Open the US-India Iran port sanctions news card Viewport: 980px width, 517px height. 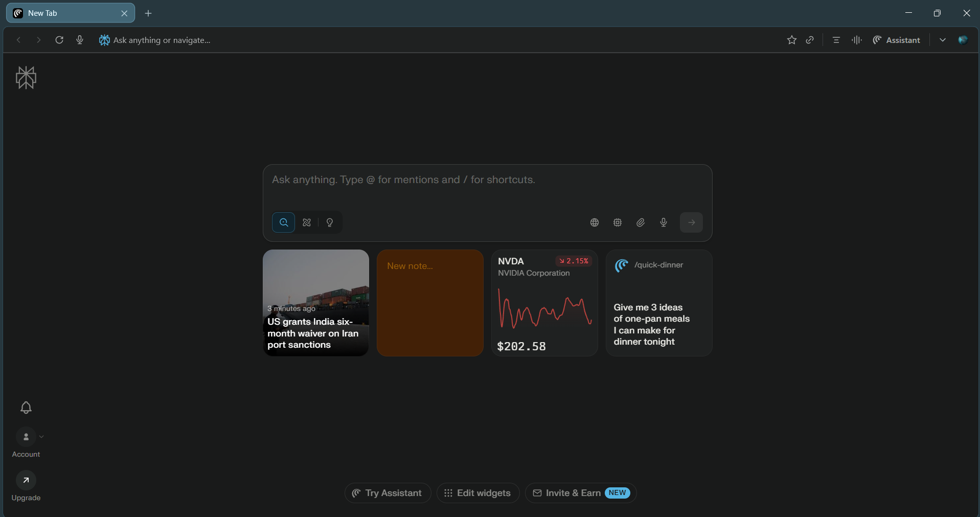[x=315, y=303]
